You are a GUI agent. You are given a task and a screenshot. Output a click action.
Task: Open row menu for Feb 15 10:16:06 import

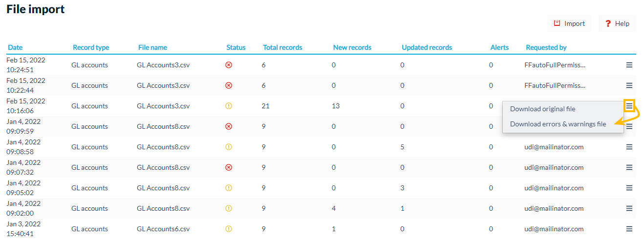(x=629, y=105)
